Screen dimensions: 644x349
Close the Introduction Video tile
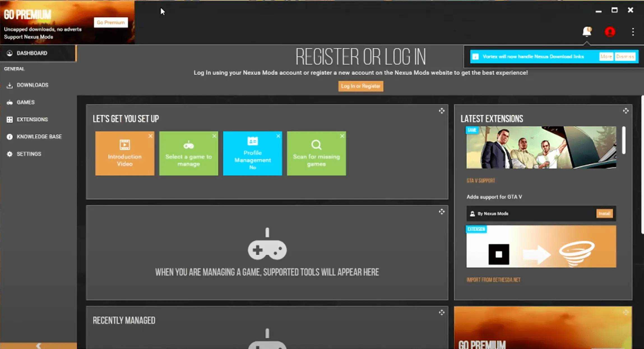tap(150, 136)
